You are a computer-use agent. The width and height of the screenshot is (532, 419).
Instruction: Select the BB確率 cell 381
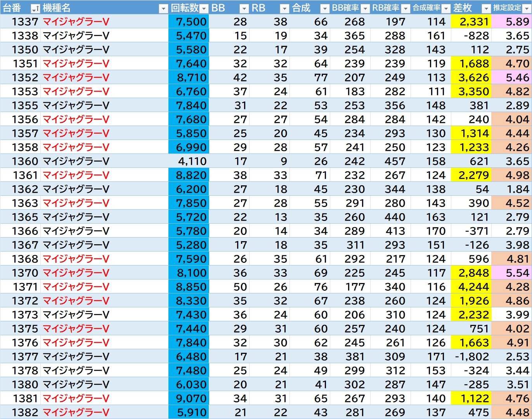350,357
